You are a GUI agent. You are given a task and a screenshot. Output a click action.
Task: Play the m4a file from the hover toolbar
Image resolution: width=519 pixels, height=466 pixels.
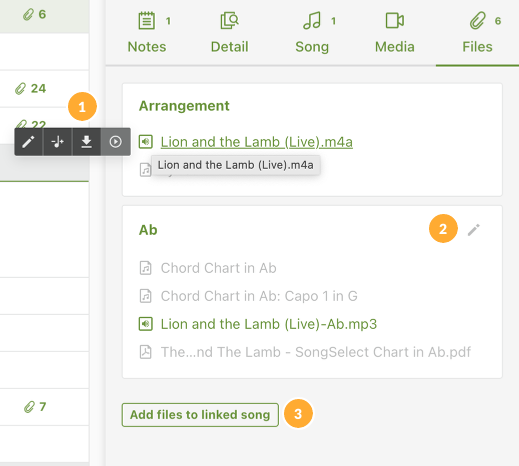pos(115,142)
